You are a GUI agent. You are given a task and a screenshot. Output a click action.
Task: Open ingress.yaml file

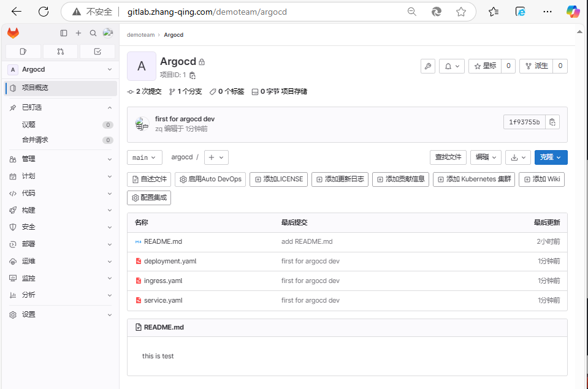click(162, 281)
